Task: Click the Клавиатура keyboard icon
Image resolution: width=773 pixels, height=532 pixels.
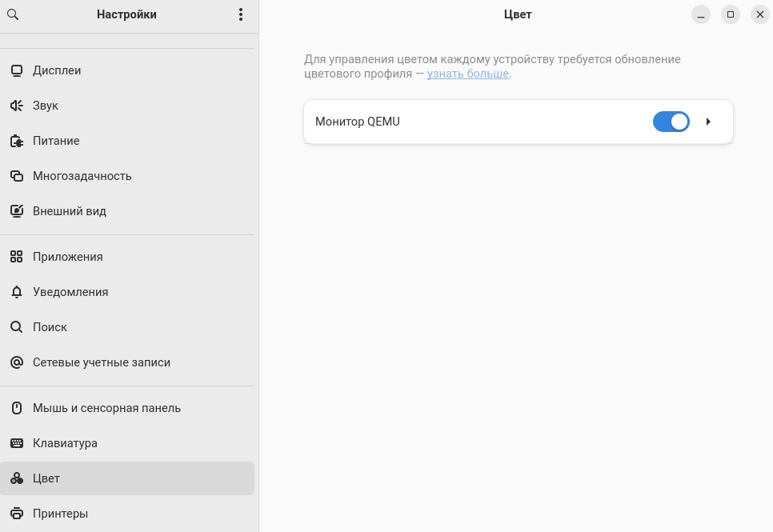Action: click(17, 443)
